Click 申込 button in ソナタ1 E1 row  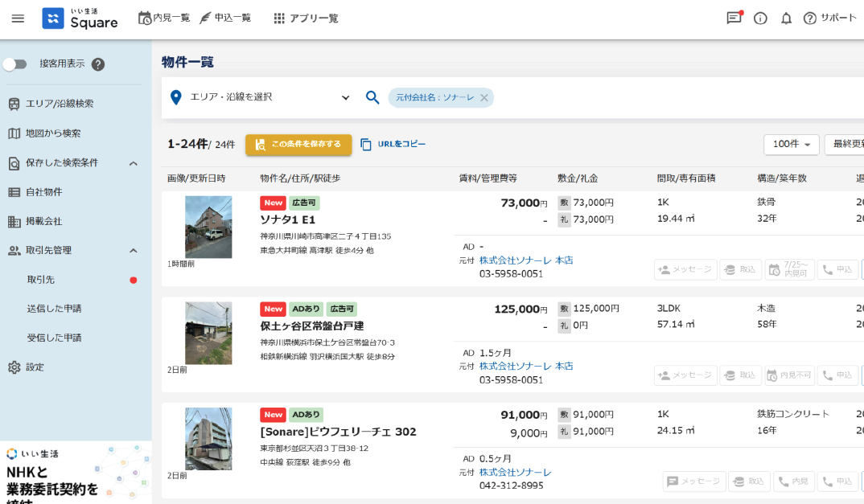(x=837, y=269)
